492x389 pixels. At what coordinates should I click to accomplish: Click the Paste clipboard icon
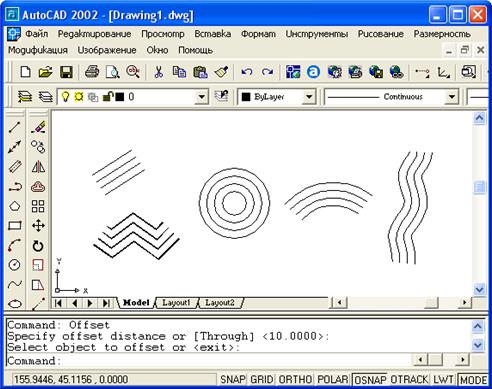point(200,72)
